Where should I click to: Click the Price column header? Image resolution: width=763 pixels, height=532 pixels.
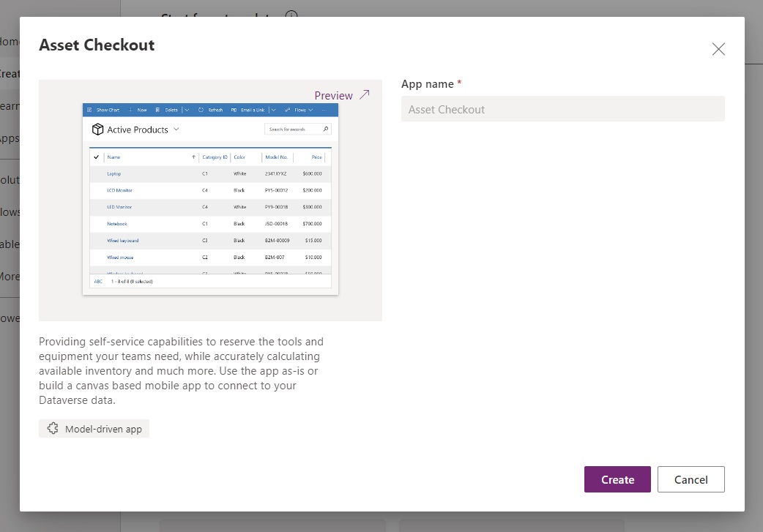[316, 157]
